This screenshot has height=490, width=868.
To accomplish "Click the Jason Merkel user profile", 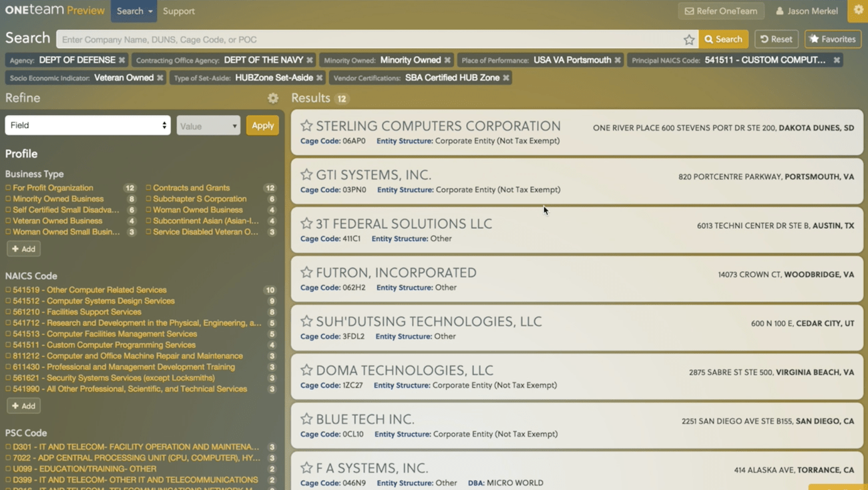I will (807, 11).
